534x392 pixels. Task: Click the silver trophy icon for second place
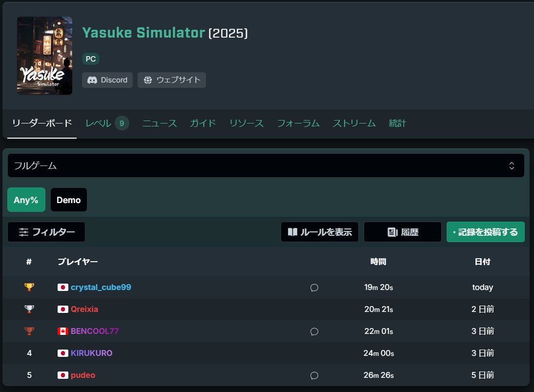click(29, 309)
